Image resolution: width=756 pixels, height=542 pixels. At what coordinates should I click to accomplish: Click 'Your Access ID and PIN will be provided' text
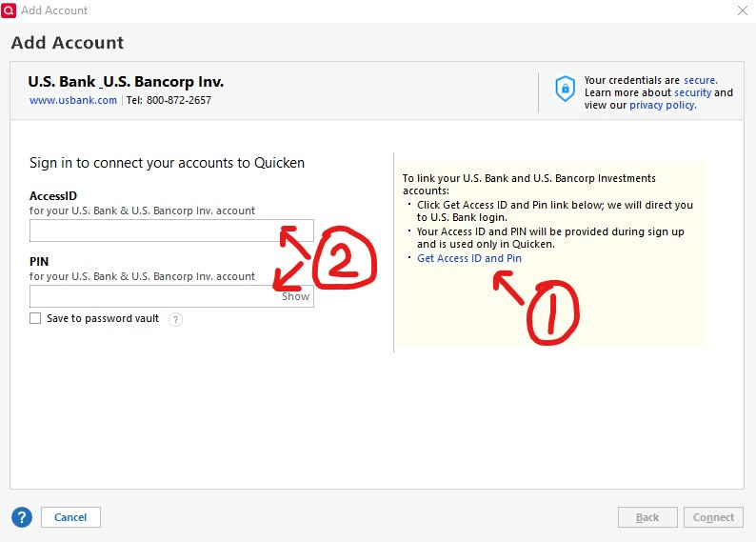(550, 238)
